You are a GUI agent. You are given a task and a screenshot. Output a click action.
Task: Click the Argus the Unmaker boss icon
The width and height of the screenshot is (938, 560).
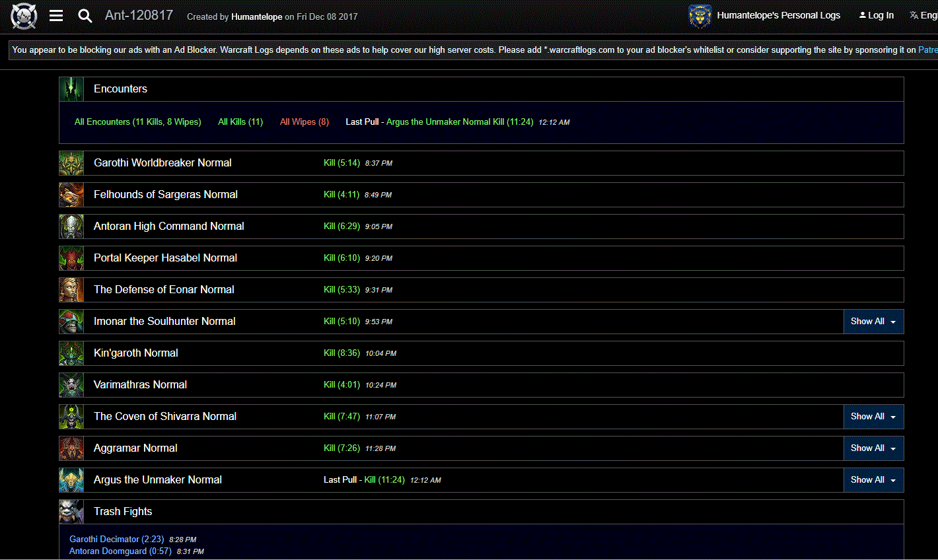71,480
